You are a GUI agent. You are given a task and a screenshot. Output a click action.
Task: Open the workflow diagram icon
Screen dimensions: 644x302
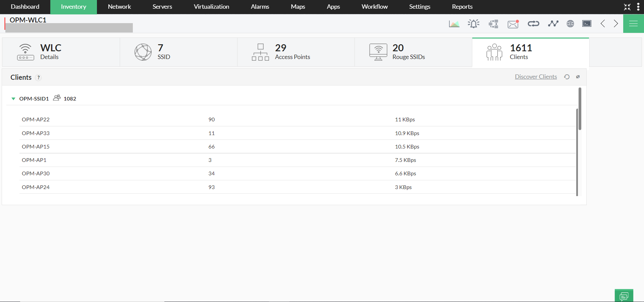pos(493,24)
